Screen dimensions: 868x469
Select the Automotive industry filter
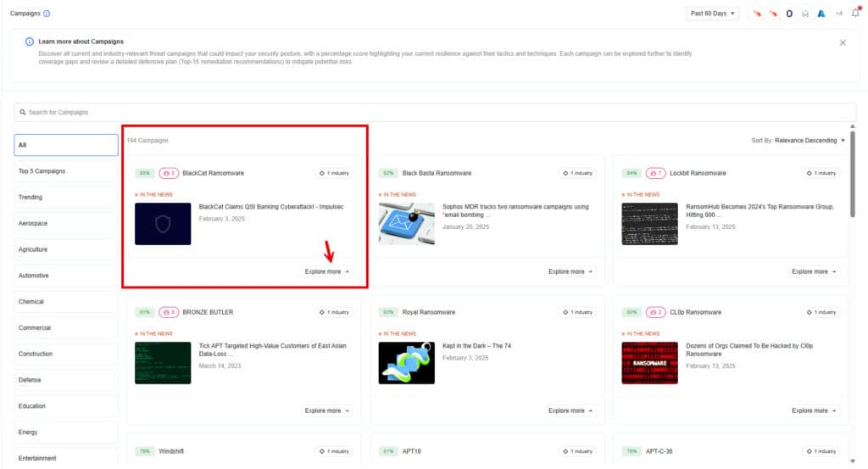pos(66,275)
